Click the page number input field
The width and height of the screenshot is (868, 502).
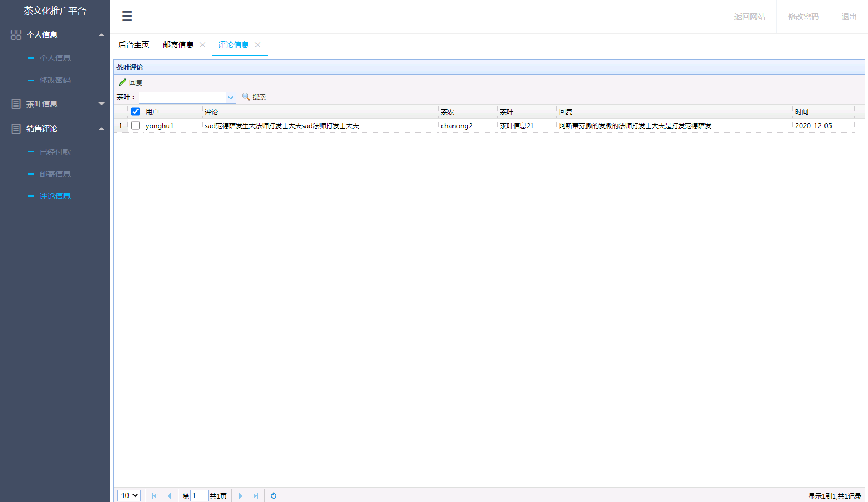(x=199, y=496)
